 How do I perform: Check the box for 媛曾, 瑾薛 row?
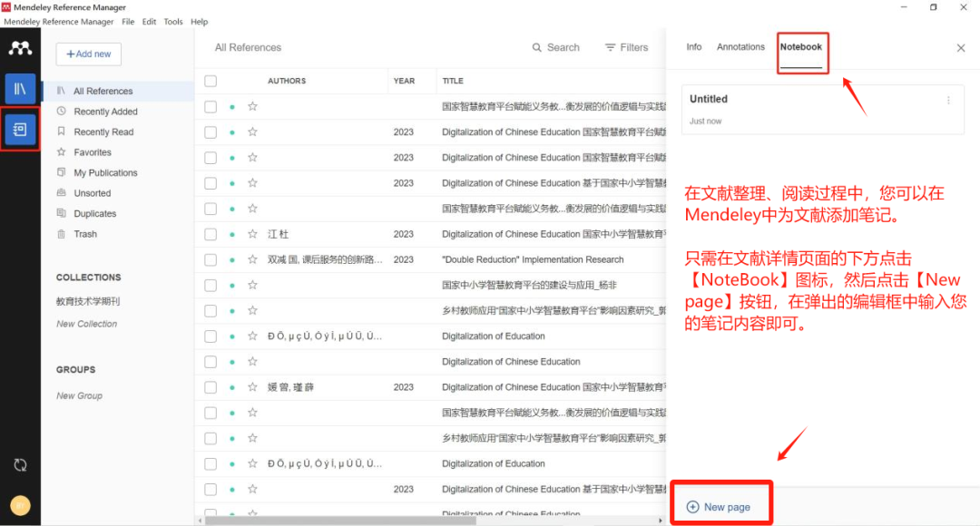pos(211,386)
